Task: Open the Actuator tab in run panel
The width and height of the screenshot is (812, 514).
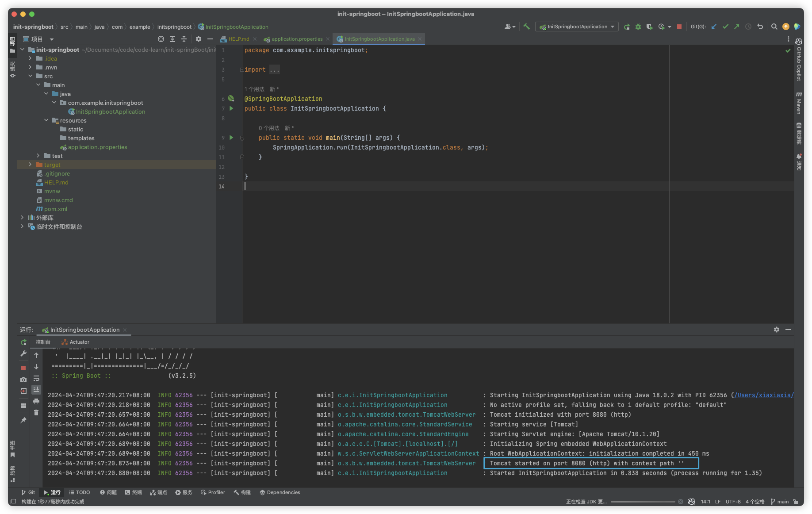Action: 76,342
